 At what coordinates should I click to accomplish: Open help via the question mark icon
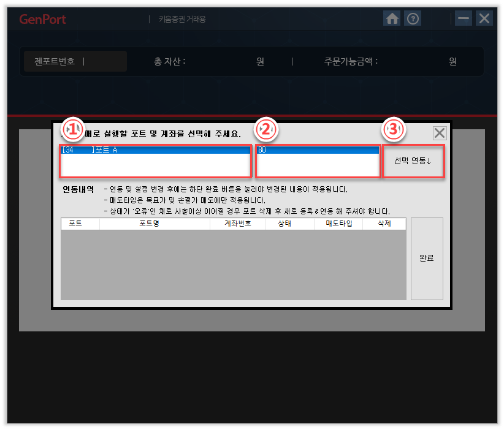(413, 19)
